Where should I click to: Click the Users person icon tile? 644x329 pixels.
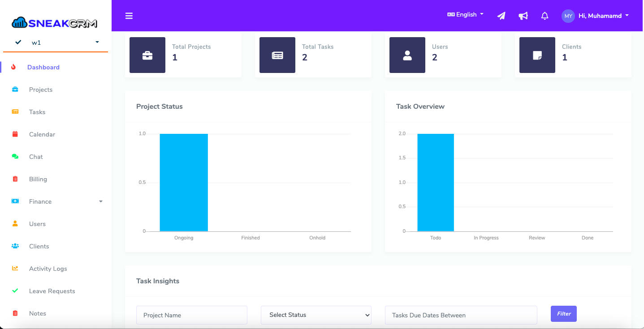tap(407, 55)
